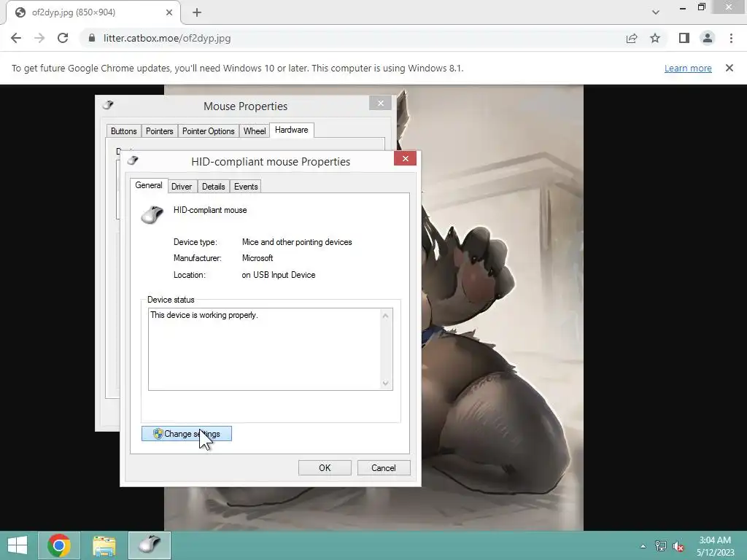Click Cancel in HID mouse Properties

384,467
